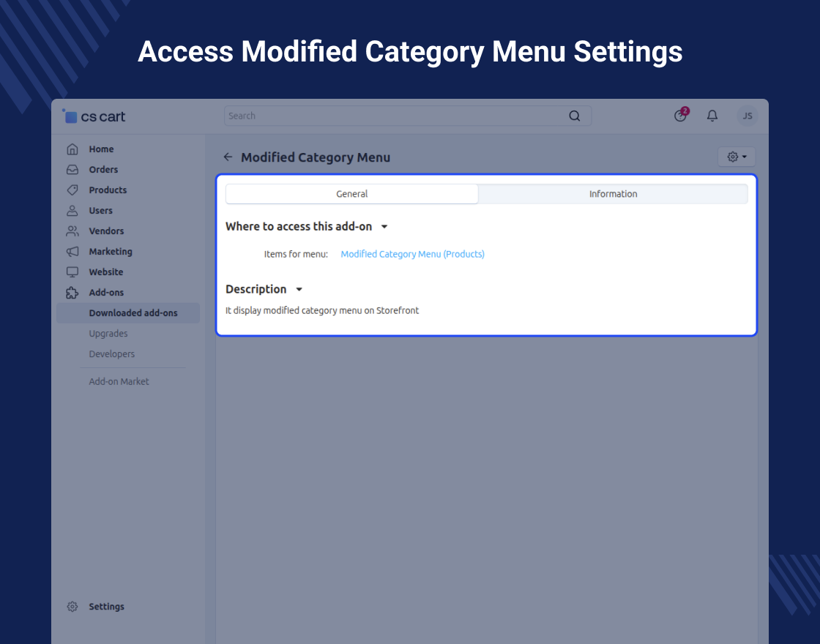This screenshot has width=820, height=644.
Task: Click the Add-ons puzzle icon
Action: click(72, 293)
